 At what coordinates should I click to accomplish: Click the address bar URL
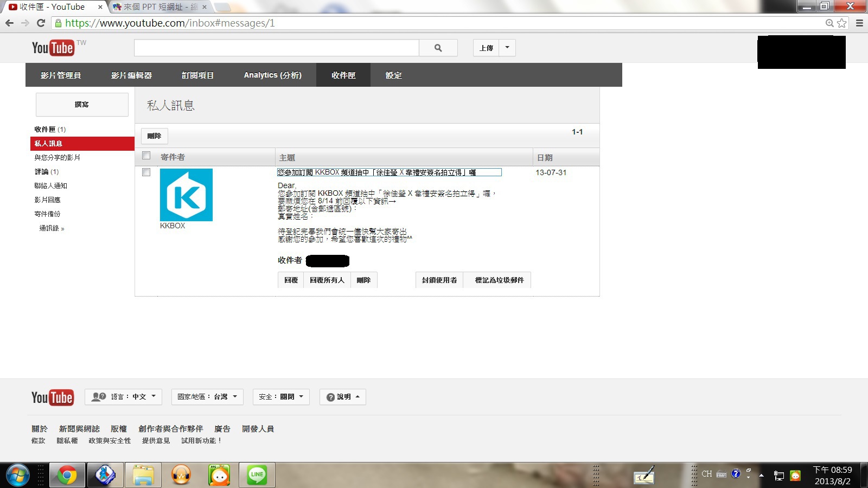[170, 23]
